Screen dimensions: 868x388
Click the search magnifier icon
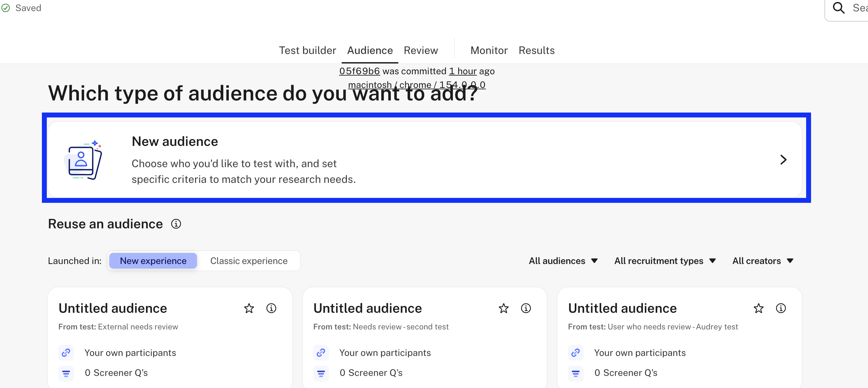coord(839,8)
